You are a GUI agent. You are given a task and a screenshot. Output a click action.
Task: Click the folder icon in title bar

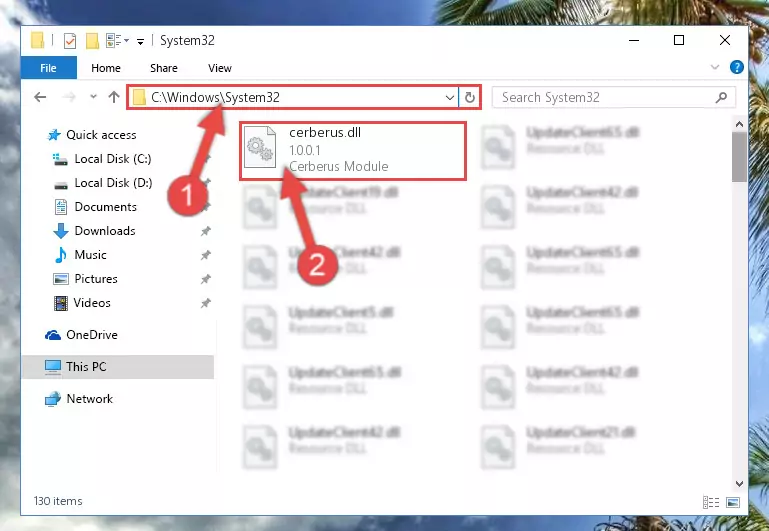coord(37,40)
